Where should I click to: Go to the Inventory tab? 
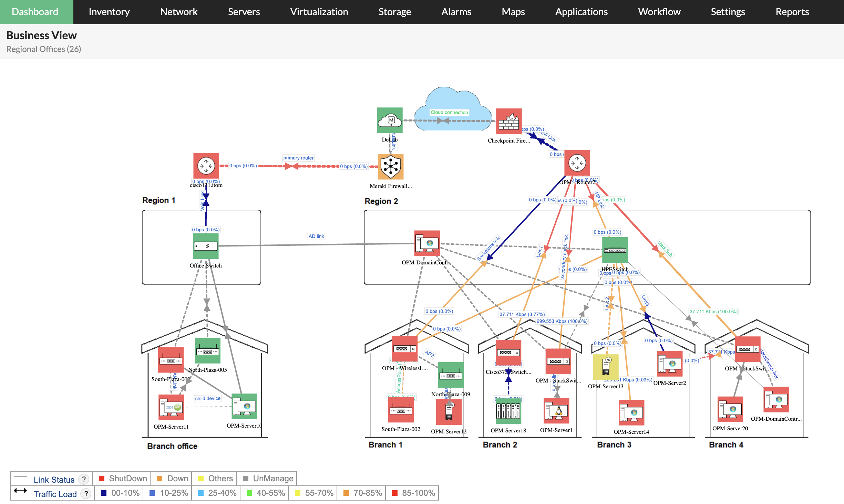tap(109, 12)
